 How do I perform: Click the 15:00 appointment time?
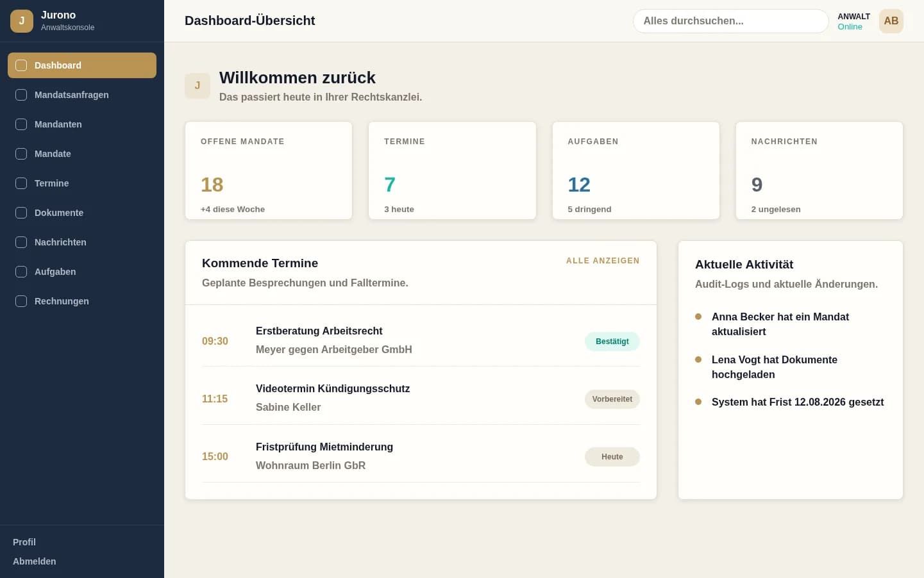click(x=215, y=457)
